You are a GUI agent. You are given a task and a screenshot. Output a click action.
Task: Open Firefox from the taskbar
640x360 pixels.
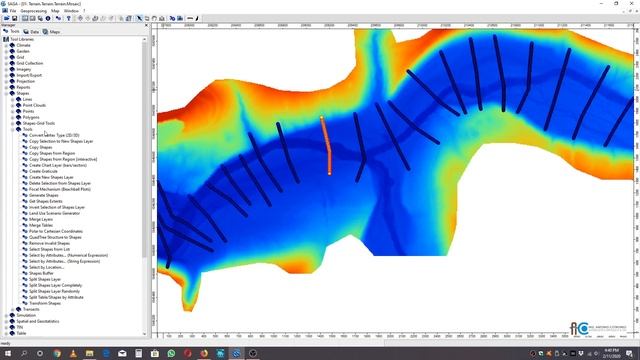[x=204, y=353]
